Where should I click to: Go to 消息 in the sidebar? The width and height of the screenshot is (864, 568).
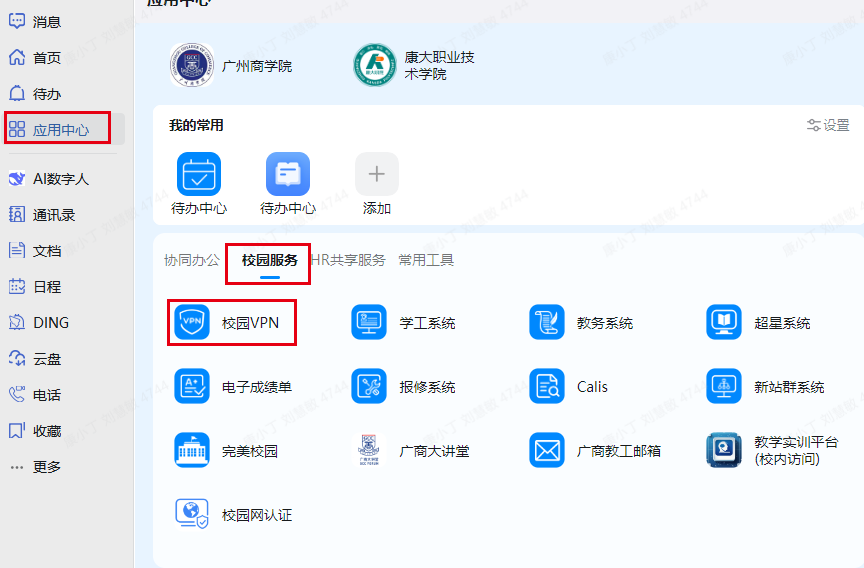click(36, 22)
